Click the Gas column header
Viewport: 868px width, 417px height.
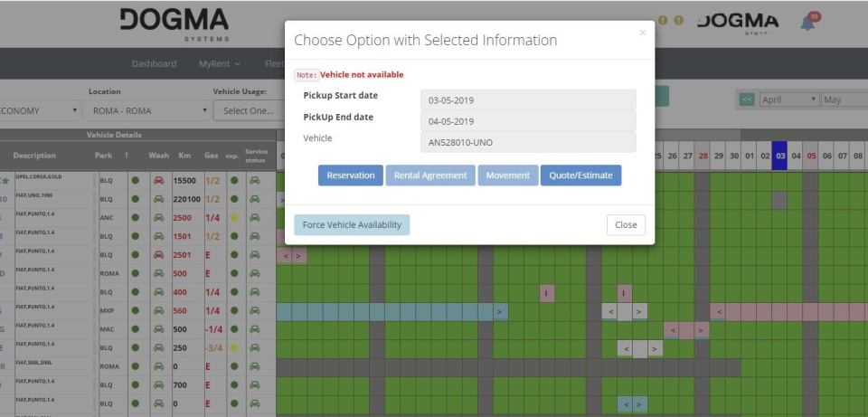pyautogui.click(x=211, y=156)
